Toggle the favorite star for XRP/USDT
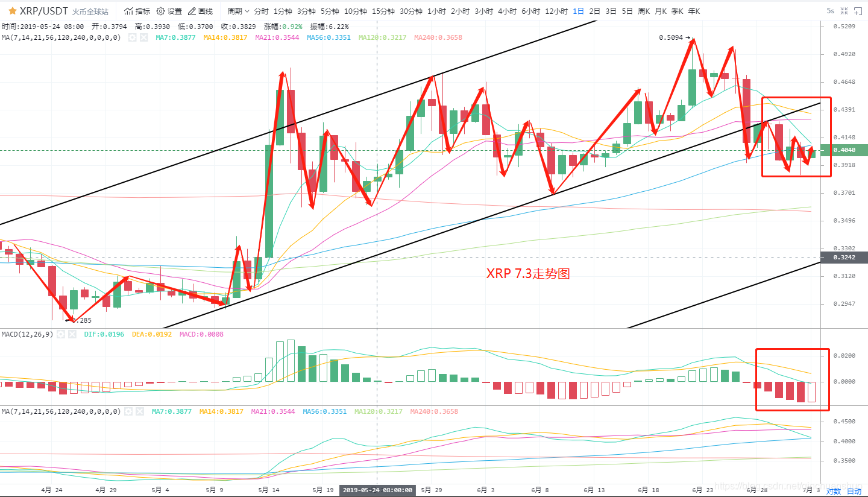 [x=12, y=11]
